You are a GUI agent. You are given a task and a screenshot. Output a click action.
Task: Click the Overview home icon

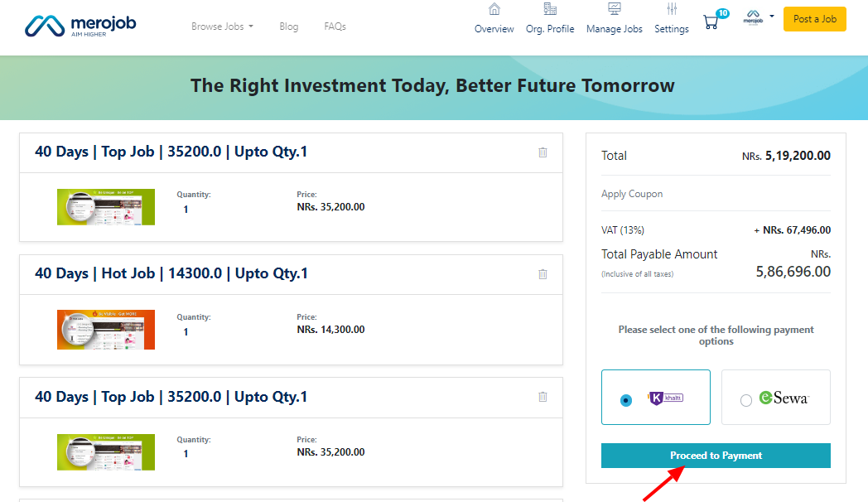tap(494, 10)
